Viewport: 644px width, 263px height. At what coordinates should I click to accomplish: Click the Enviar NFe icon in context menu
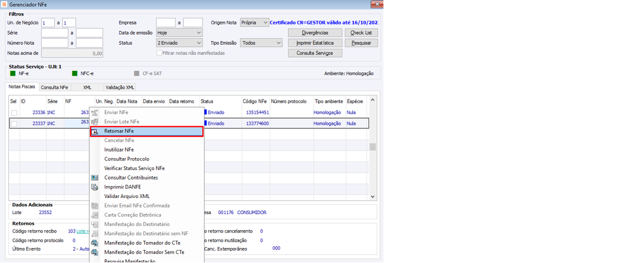coord(95,113)
